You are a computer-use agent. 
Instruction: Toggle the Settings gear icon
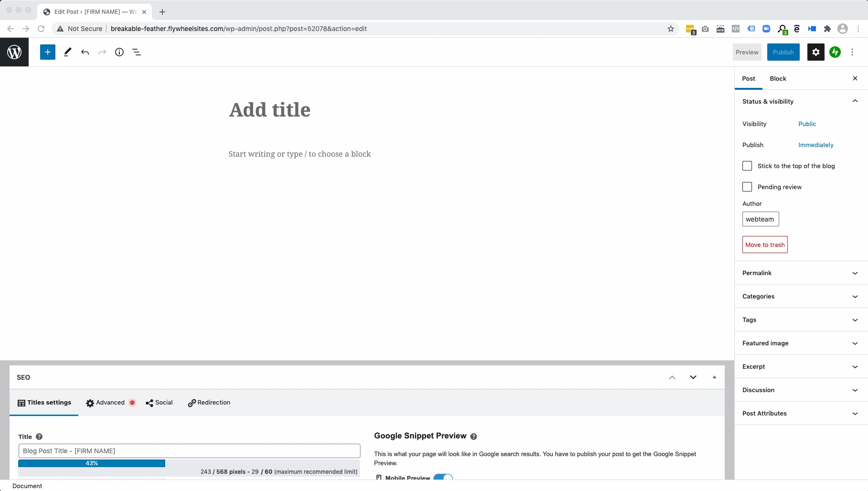tap(815, 52)
